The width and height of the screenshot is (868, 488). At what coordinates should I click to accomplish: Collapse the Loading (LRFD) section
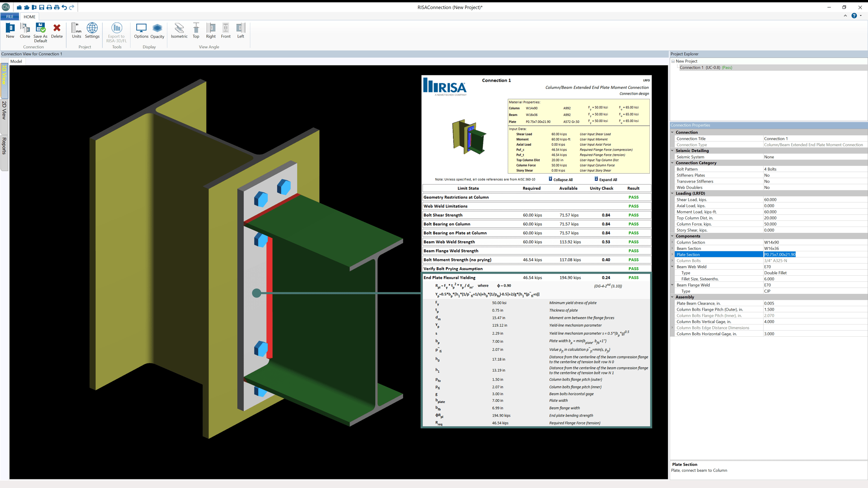672,193
